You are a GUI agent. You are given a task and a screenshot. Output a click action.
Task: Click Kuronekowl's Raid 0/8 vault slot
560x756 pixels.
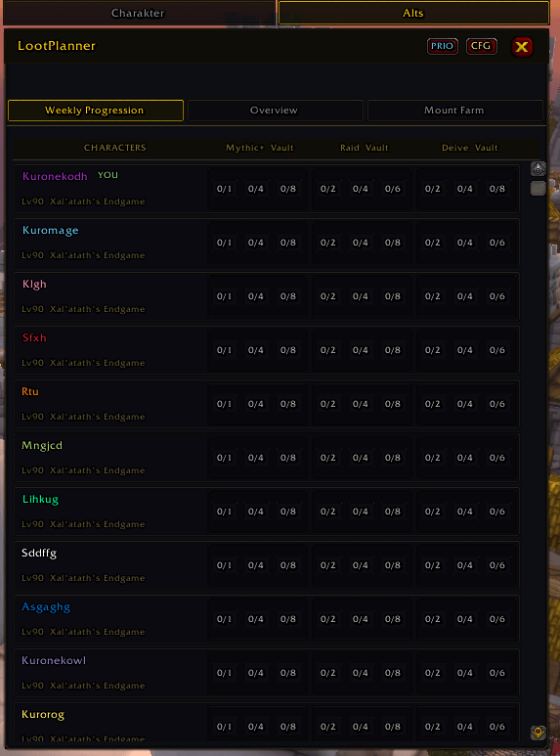coord(392,673)
